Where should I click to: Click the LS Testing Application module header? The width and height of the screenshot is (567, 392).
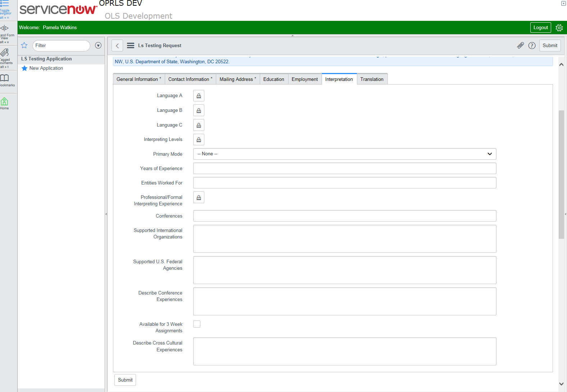pos(46,59)
